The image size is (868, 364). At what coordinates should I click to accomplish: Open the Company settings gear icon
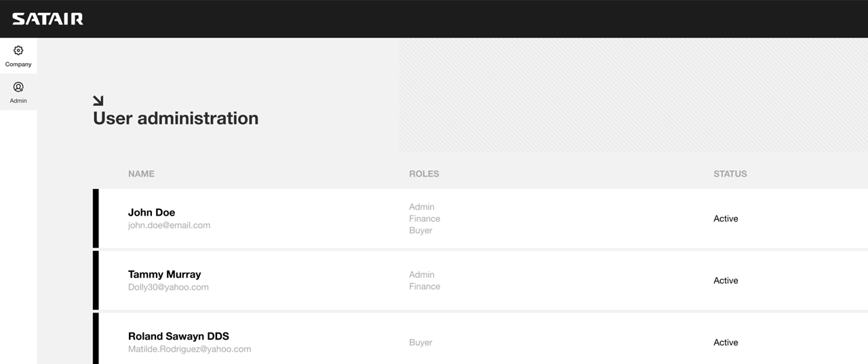[18, 50]
